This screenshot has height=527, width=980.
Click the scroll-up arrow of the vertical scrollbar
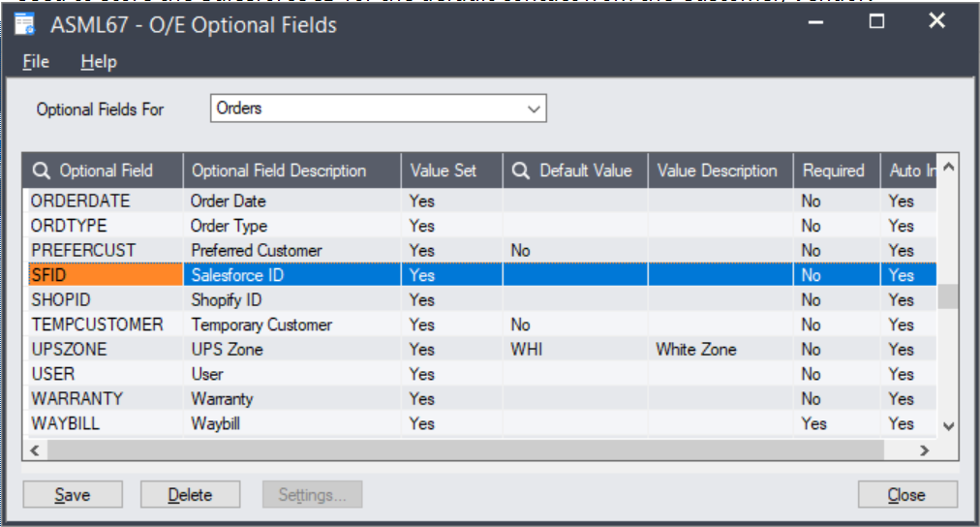click(948, 169)
